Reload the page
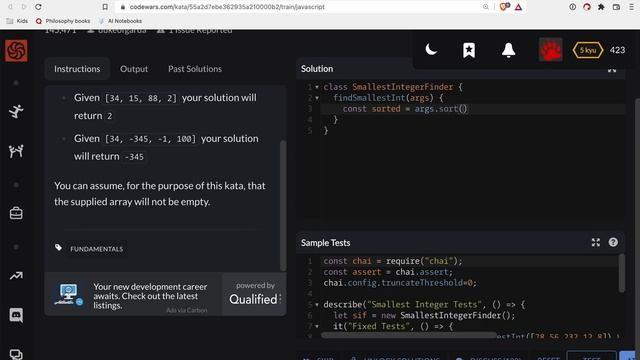Image resolution: width=640 pixels, height=360 pixels. 38,7
